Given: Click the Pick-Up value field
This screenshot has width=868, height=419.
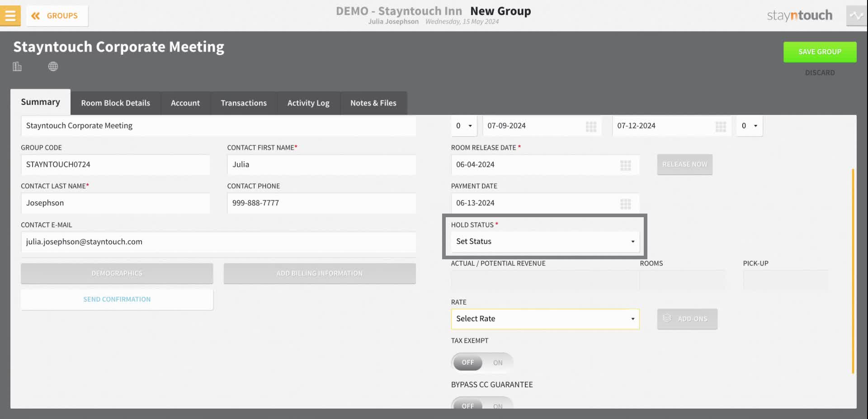Looking at the screenshot, I should (x=785, y=280).
